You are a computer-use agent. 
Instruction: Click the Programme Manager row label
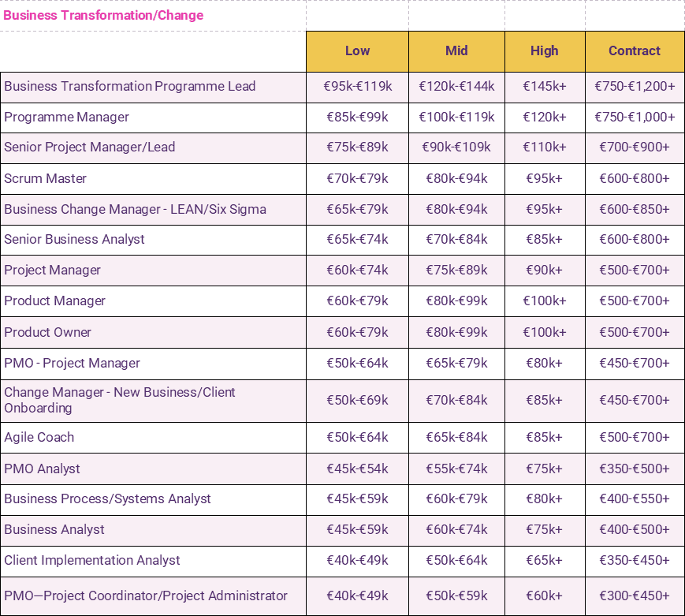pos(66,118)
